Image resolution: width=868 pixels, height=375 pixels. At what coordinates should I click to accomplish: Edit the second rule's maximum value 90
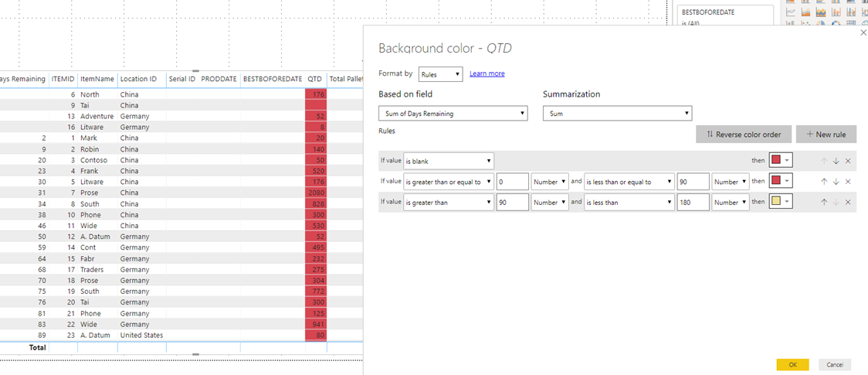tap(693, 182)
